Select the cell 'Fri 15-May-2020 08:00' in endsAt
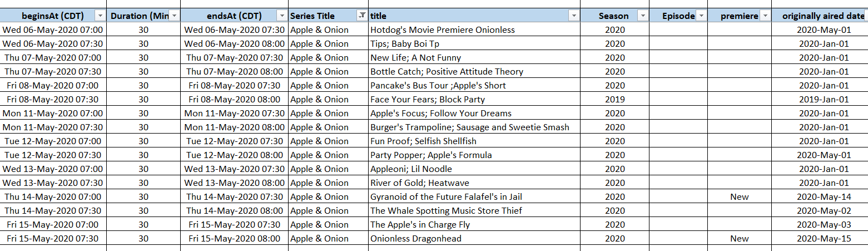 coord(235,239)
